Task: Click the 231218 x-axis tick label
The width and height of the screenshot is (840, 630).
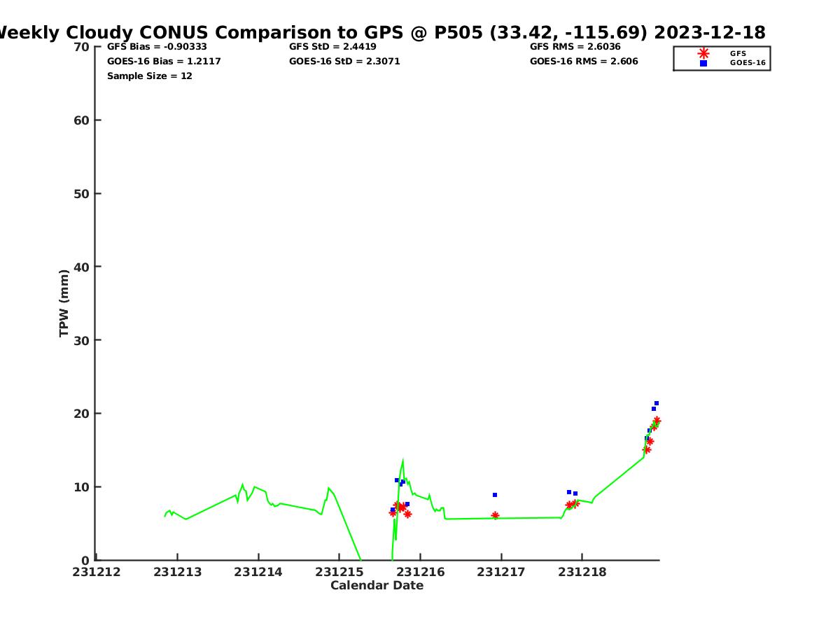Action: [x=582, y=572]
